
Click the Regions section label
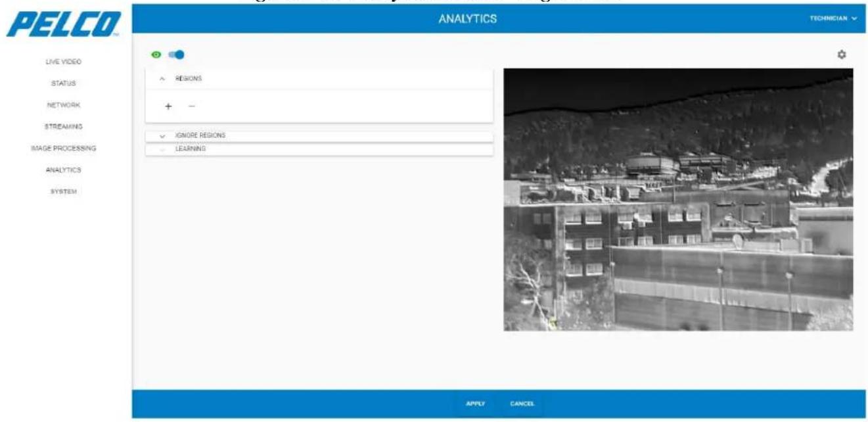pos(188,78)
